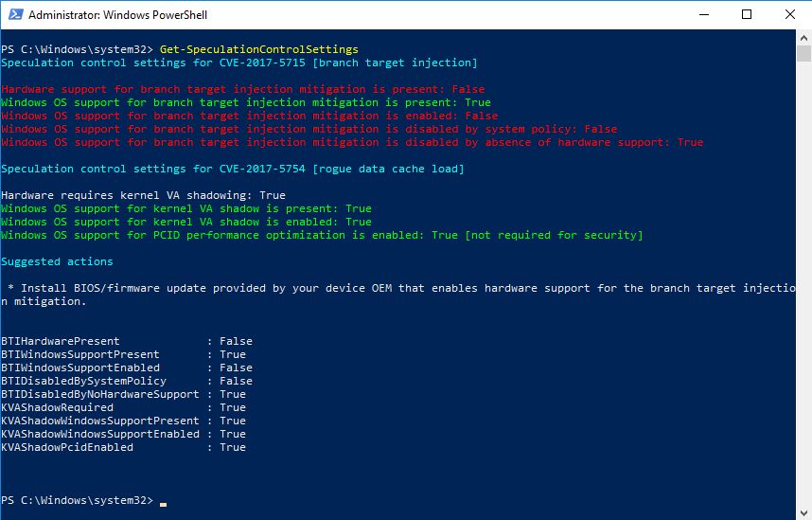Click the BTIHardwarePresent output row
Image resolution: width=812 pixels, height=520 pixels.
(127, 341)
